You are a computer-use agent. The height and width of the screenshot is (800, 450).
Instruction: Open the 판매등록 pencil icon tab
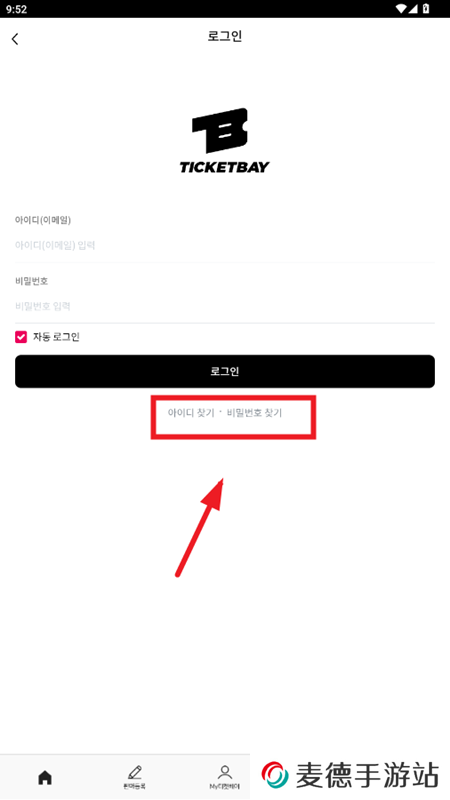pos(135,777)
